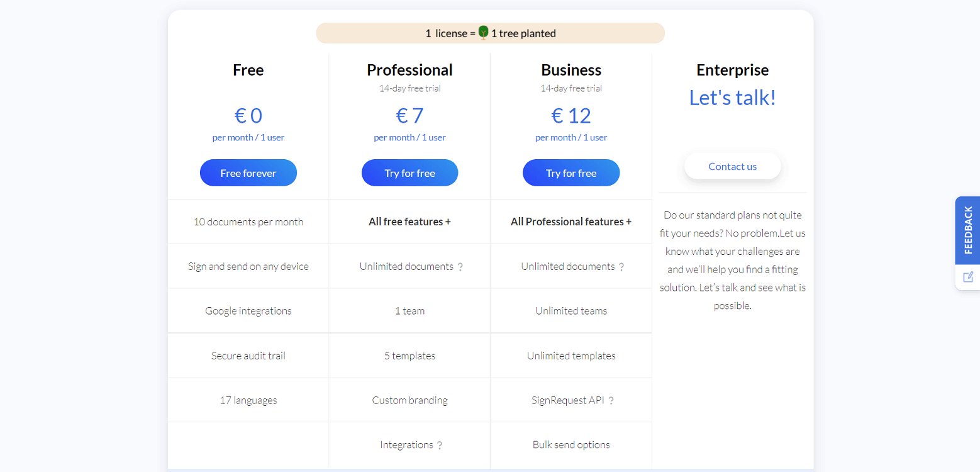Select the Professional plan heading

pos(410,70)
